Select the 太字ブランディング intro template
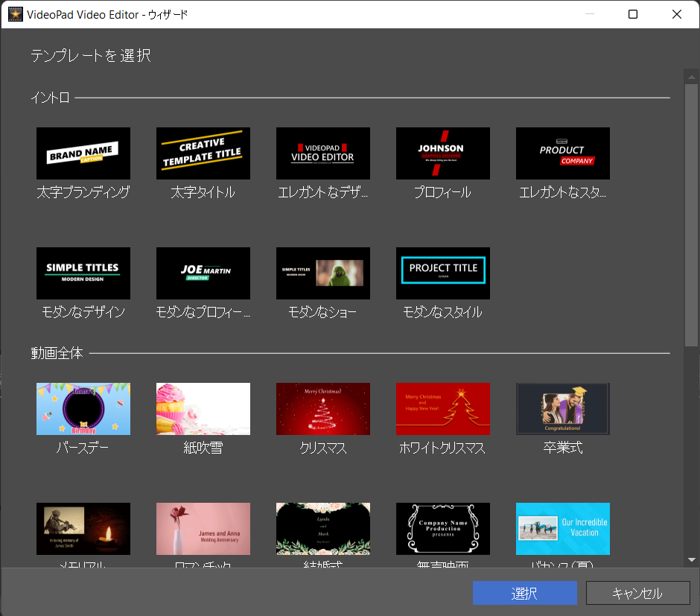700x616 pixels. 83,153
